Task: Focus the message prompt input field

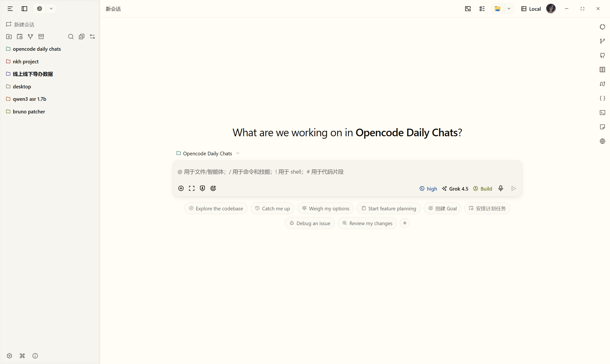Action: pyautogui.click(x=347, y=172)
